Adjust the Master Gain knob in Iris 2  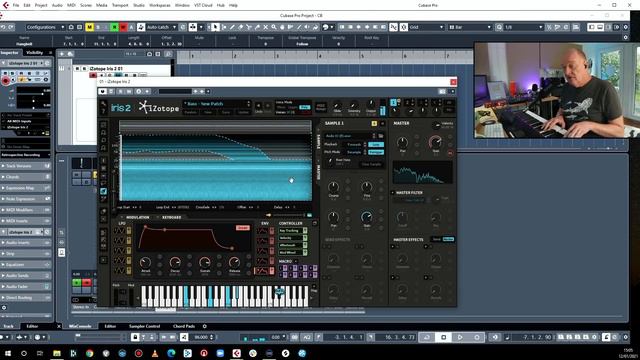(x=435, y=142)
